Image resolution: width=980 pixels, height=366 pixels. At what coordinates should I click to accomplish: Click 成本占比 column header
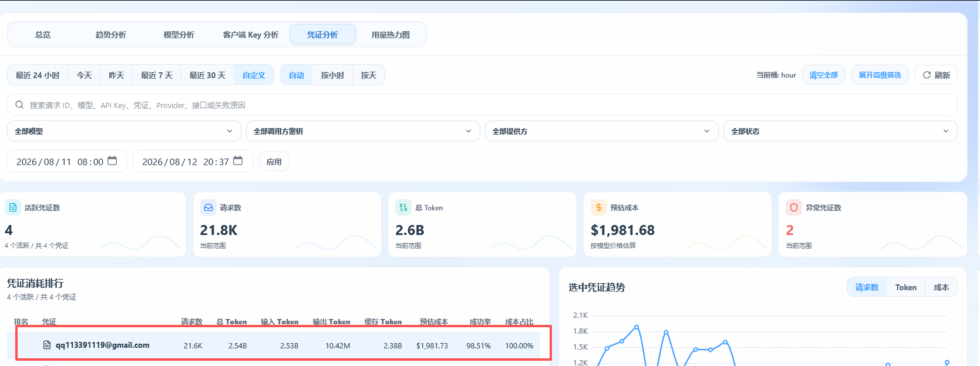pyautogui.click(x=519, y=321)
